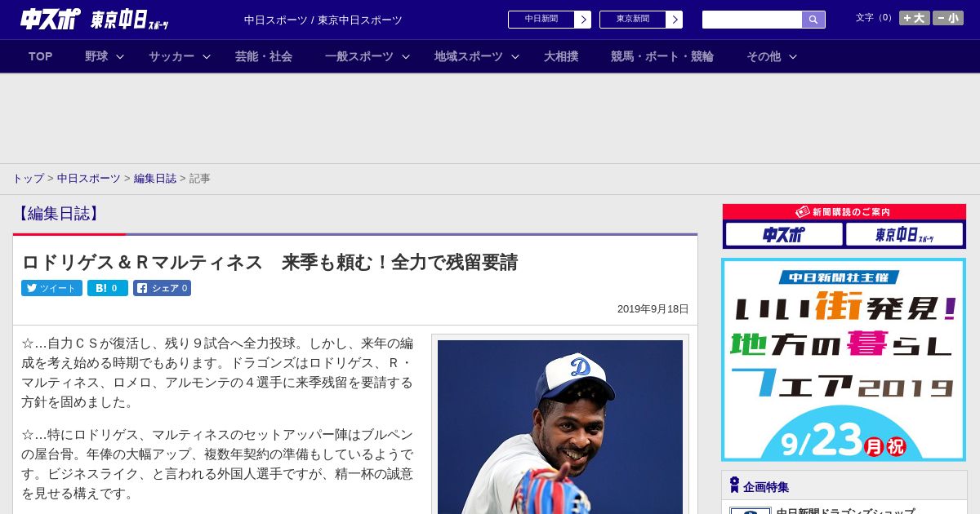This screenshot has width=980, height=514.
Task: Open the サッカー menu item
Action: 171,56
